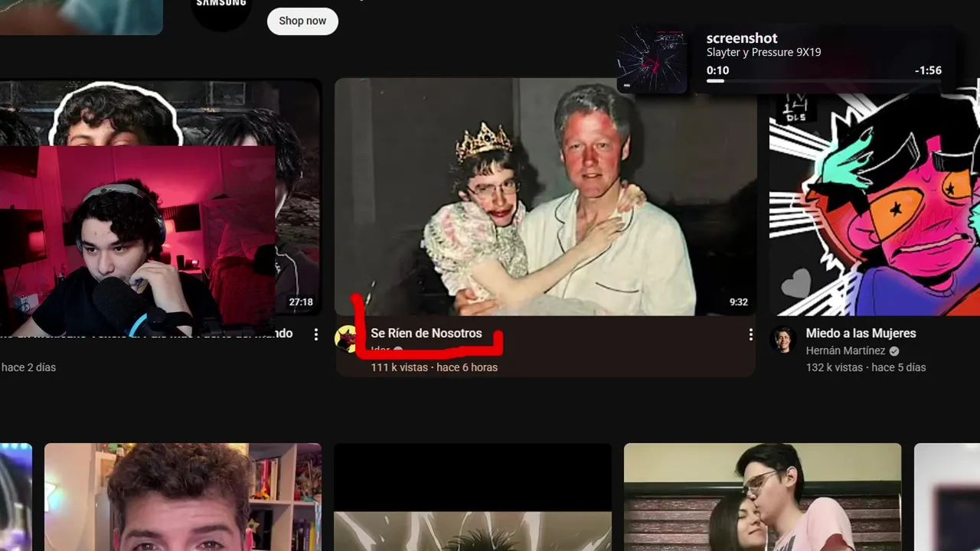
Task: Open channel avatar beside Se Ríen de Nosotros
Action: [347, 339]
